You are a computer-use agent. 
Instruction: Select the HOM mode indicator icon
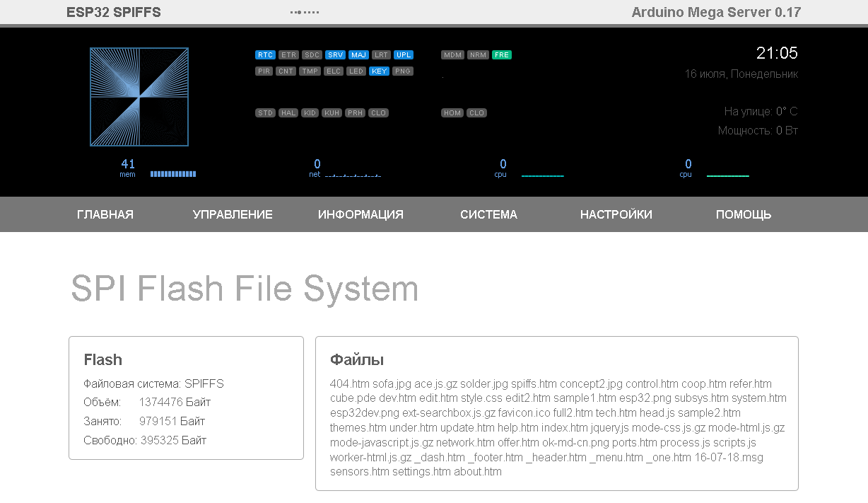coord(452,112)
